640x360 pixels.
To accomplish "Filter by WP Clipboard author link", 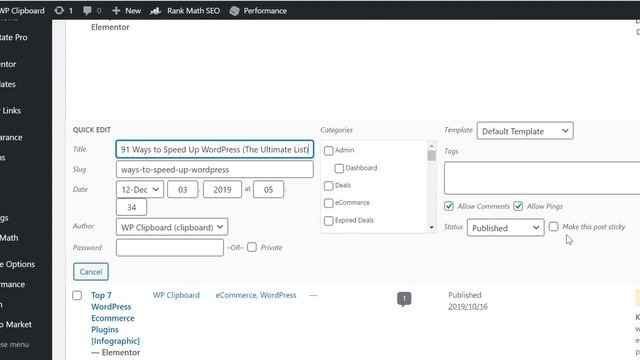I will click(x=176, y=295).
